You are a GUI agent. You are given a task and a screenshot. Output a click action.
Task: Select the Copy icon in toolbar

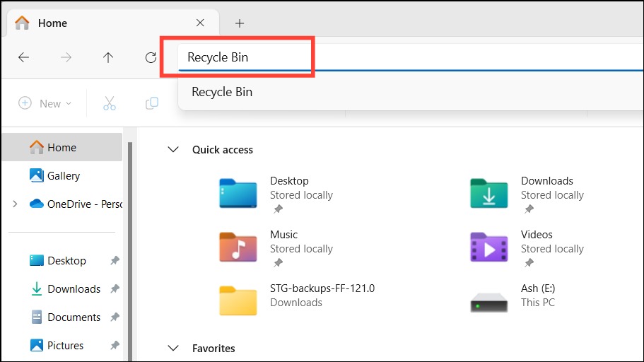(x=151, y=103)
